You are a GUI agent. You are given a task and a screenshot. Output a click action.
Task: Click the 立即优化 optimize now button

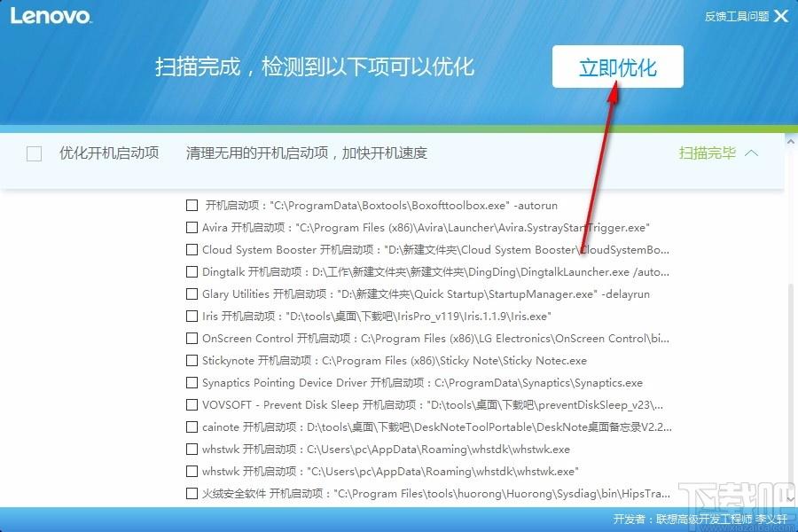click(x=617, y=66)
